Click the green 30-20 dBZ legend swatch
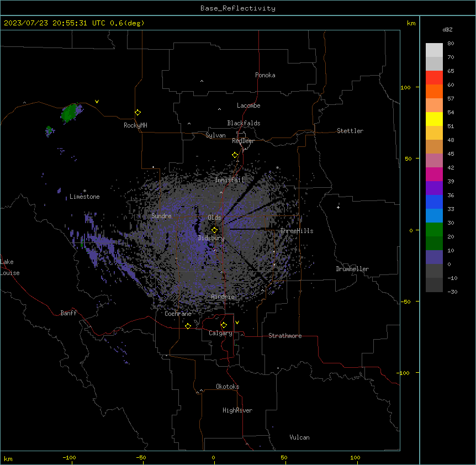Viewport: 476px width, 465px height. [434, 230]
